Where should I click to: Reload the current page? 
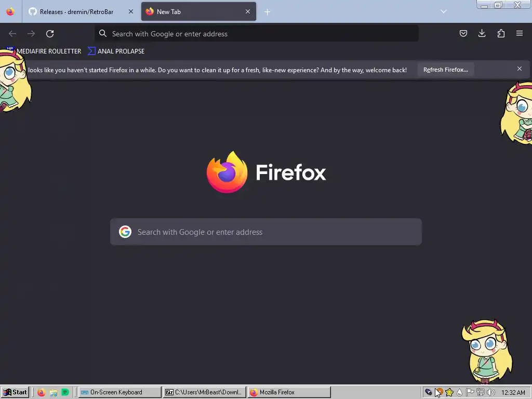pos(50,34)
